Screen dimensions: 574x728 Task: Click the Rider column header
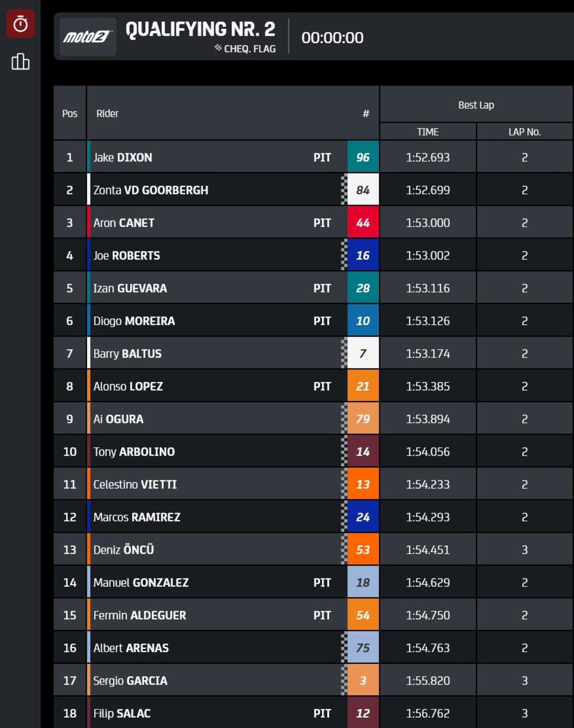[x=107, y=113]
